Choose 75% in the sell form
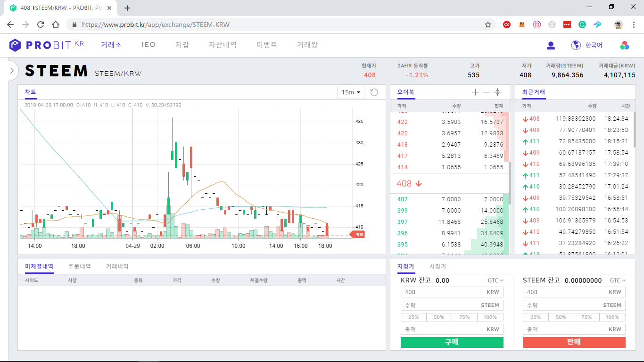This screenshot has width=644, height=362. coord(586,317)
